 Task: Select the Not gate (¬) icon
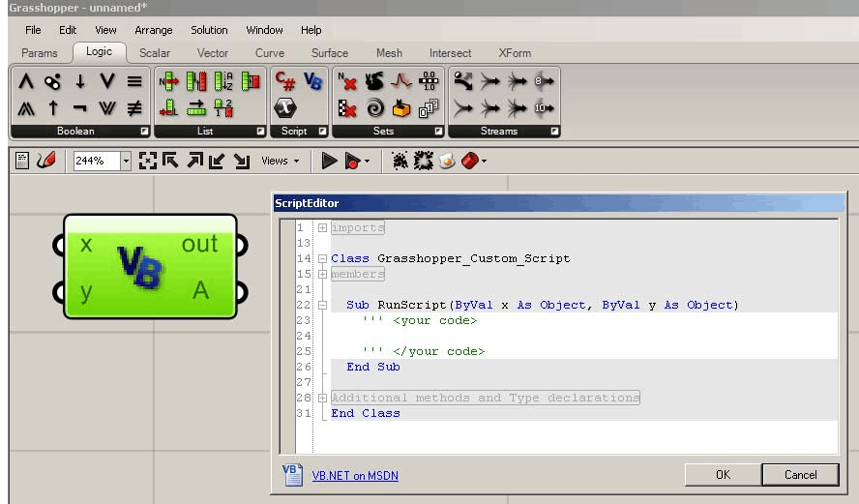pos(80,108)
